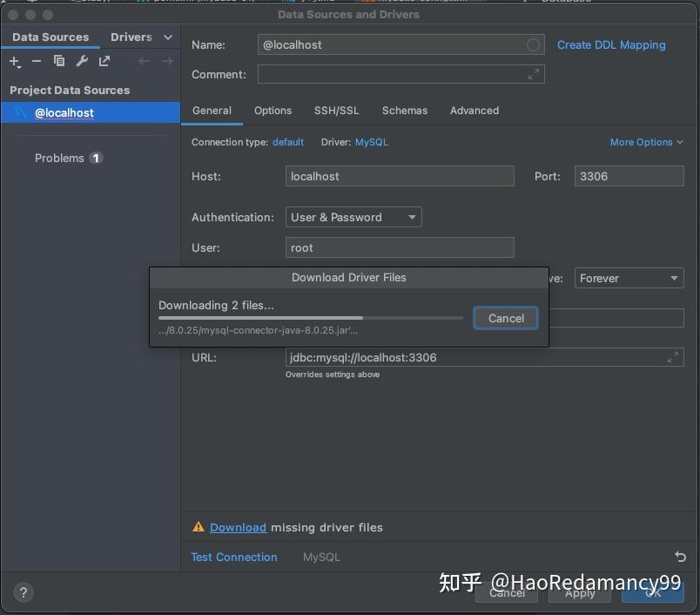
Task: Duplicate the selected data source
Action: (x=59, y=61)
